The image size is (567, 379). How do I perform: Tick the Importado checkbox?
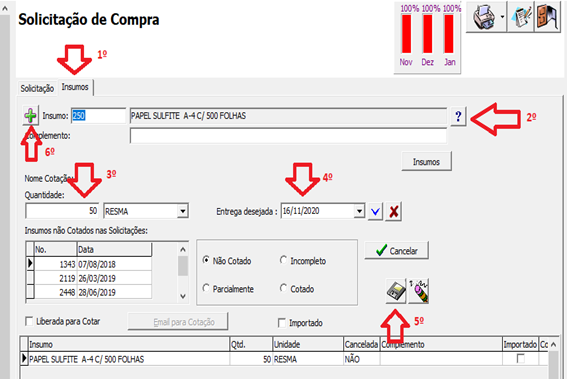pos(282,323)
